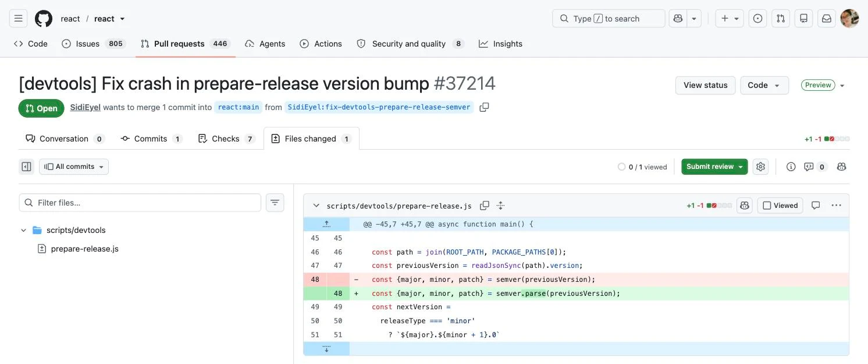Collapse the prepare-release.js diff
The height and width of the screenshot is (364, 868).
click(316, 206)
